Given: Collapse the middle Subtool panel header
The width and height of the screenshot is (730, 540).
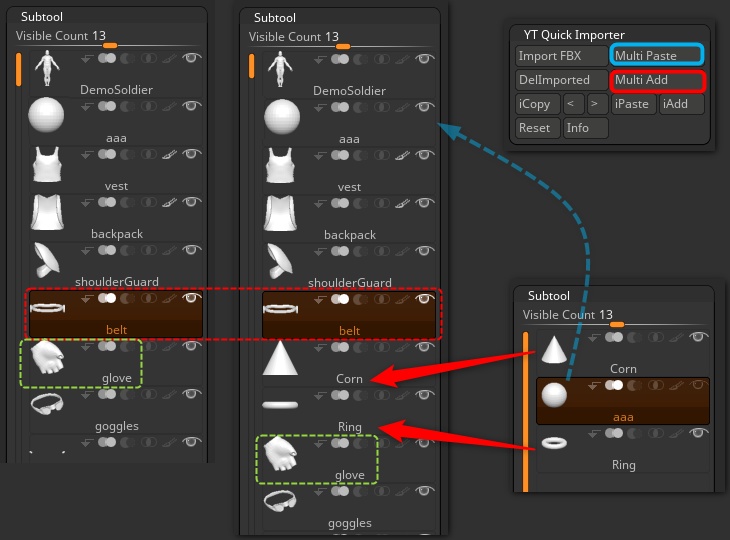Looking at the screenshot, I should coord(275,18).
